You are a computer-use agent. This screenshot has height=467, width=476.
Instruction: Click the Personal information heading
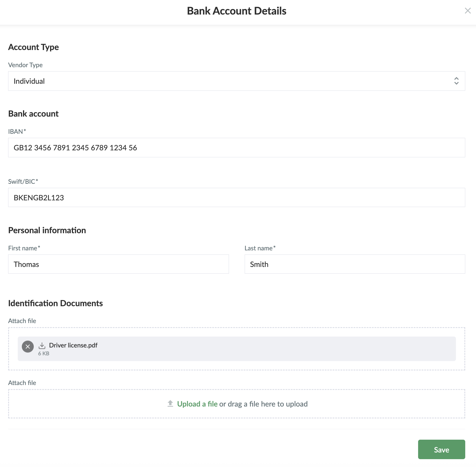(47, 230)
